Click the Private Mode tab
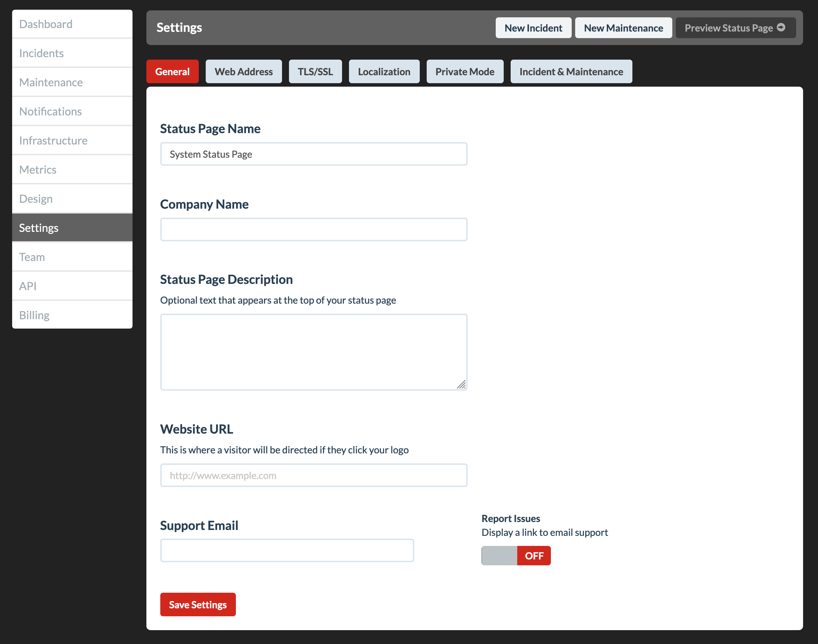 [465, 71]
